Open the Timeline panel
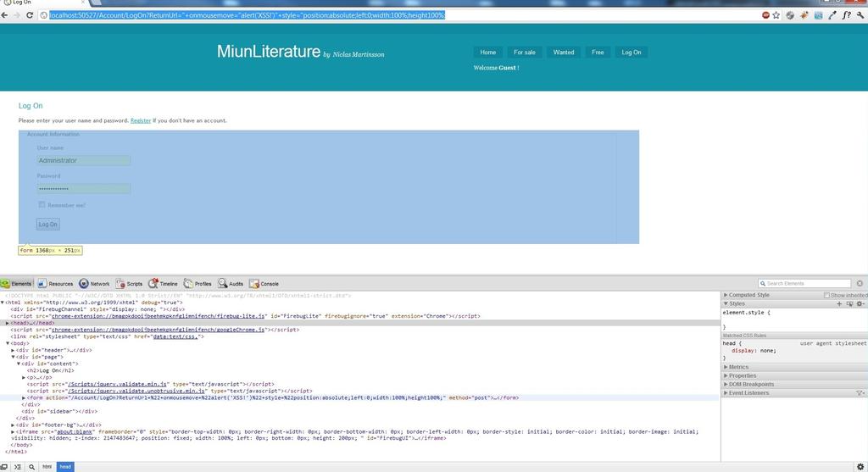The height and width of the screenshot is (472, 868). coord(163,284)
